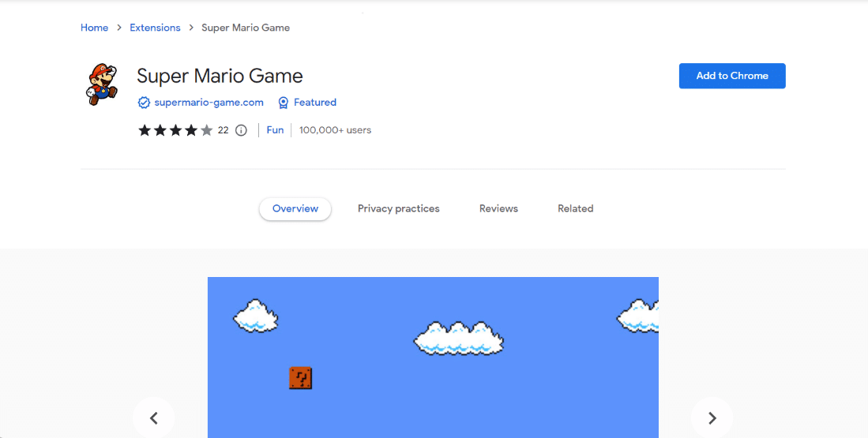Open the Fun category link
Viewport: 868px width, 438px height.
coord(275,130)
